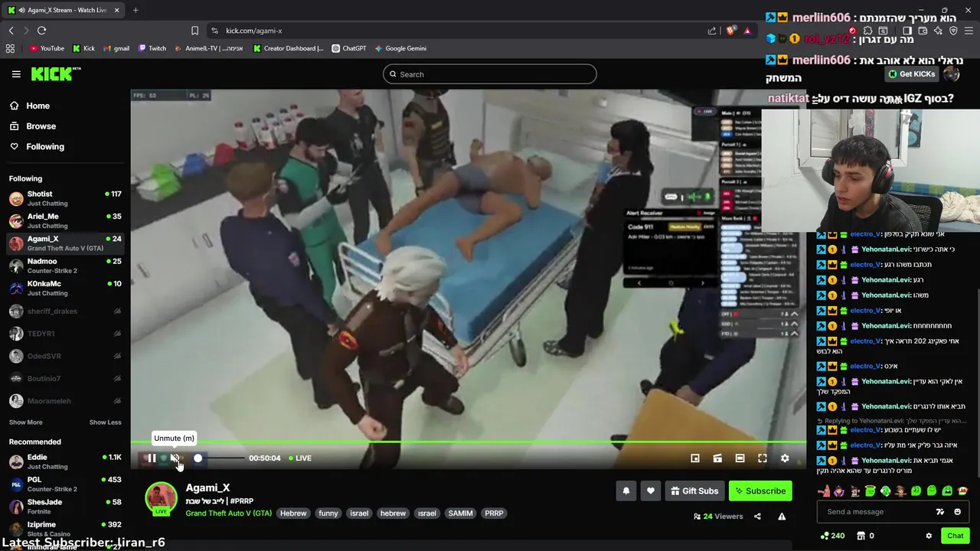Image resolution: width=980 pixels, height=551 pixels.
Task: Open the hamburger menu beside Kick logo
Action: coord(16,74)
